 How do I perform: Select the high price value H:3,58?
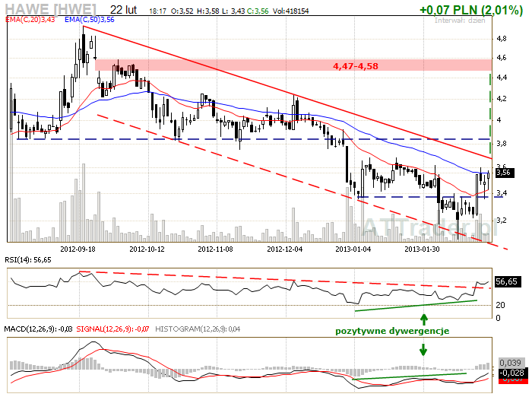click(x=207, y=11)
